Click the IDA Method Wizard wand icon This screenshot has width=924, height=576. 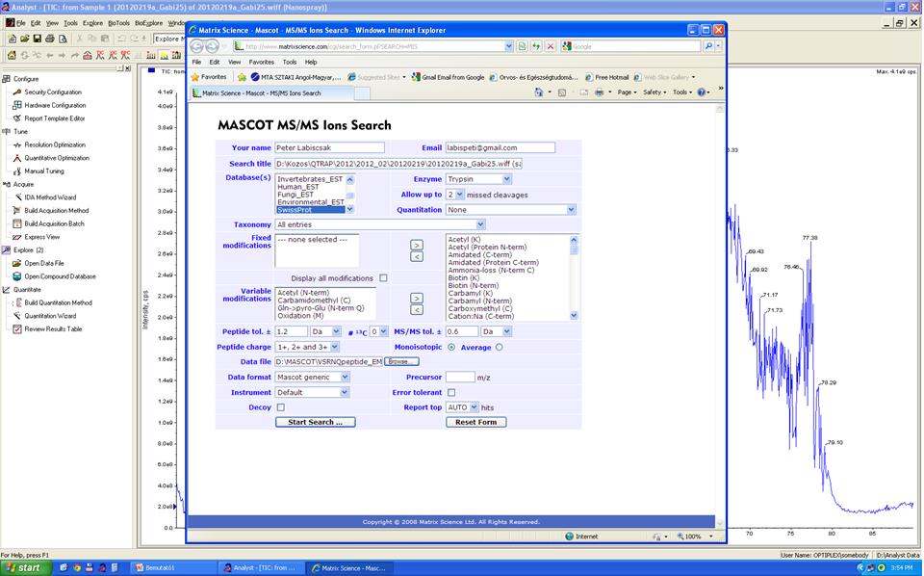(x=17, y=197)
